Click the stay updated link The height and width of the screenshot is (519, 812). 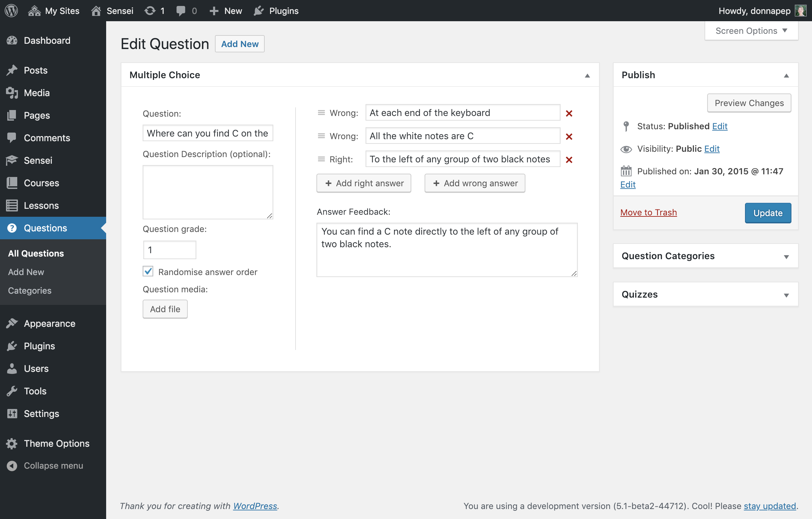tap(771, 505)
